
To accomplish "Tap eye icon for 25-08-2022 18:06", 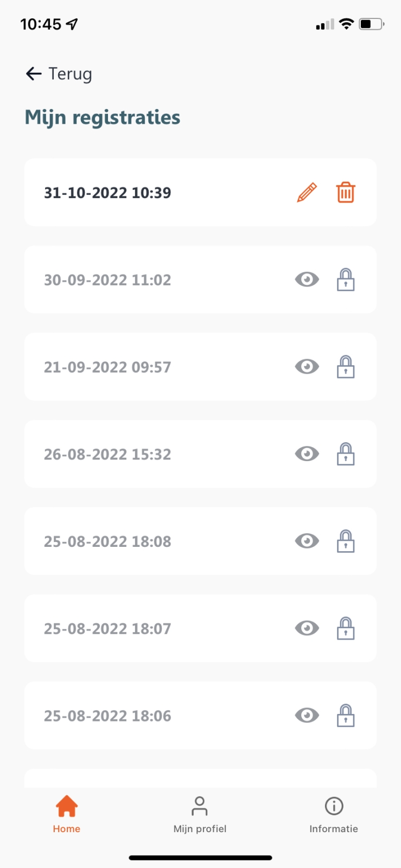I will pos(307,716).
